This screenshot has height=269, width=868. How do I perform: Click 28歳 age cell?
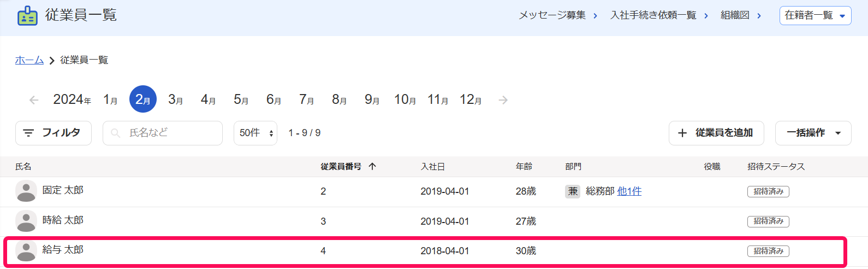click(x=526, y=191)
